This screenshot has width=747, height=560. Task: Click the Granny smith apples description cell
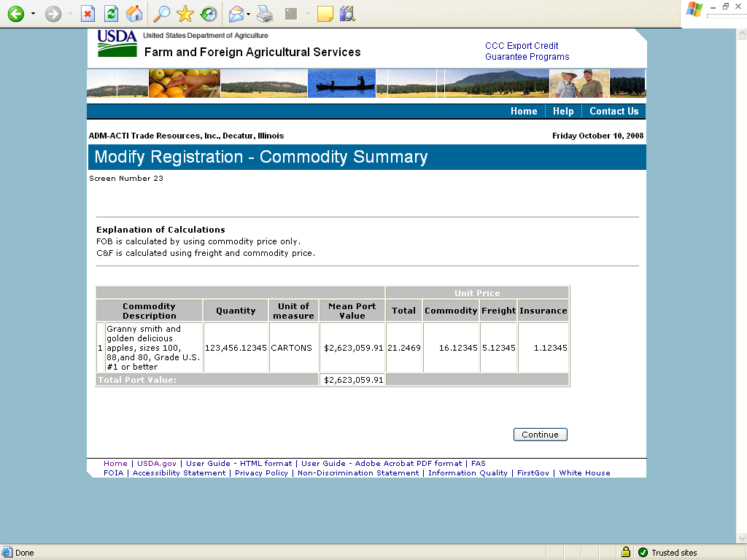click(x=153, y=348)
